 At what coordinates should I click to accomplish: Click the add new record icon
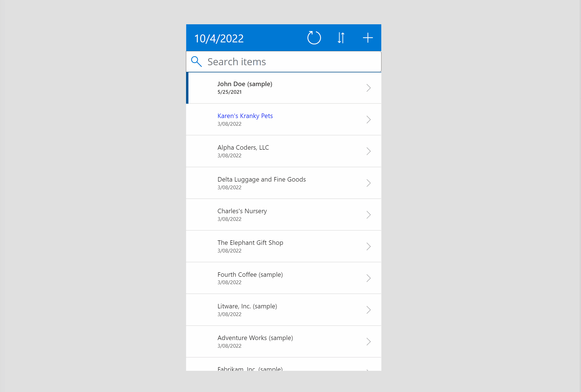(x=368, y=38)
